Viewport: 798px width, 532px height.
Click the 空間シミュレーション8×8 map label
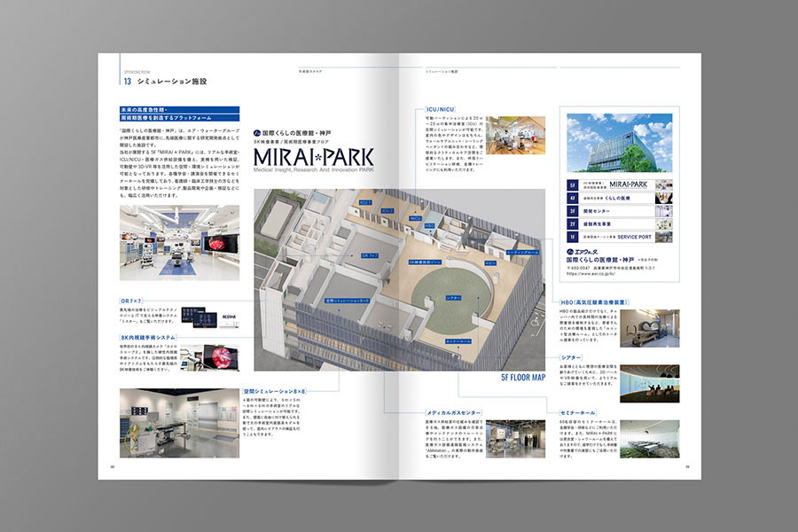348,301
